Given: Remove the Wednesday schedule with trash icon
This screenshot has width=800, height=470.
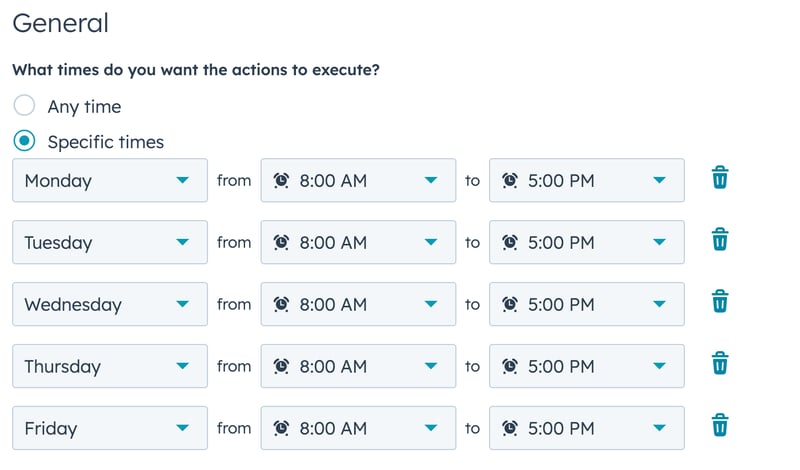Looking at the screenshot, I should 719,304.
